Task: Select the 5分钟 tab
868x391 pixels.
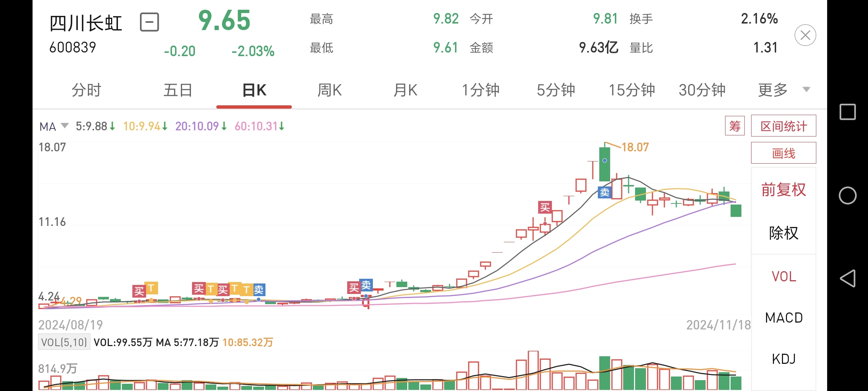Action: pos(556,90)
